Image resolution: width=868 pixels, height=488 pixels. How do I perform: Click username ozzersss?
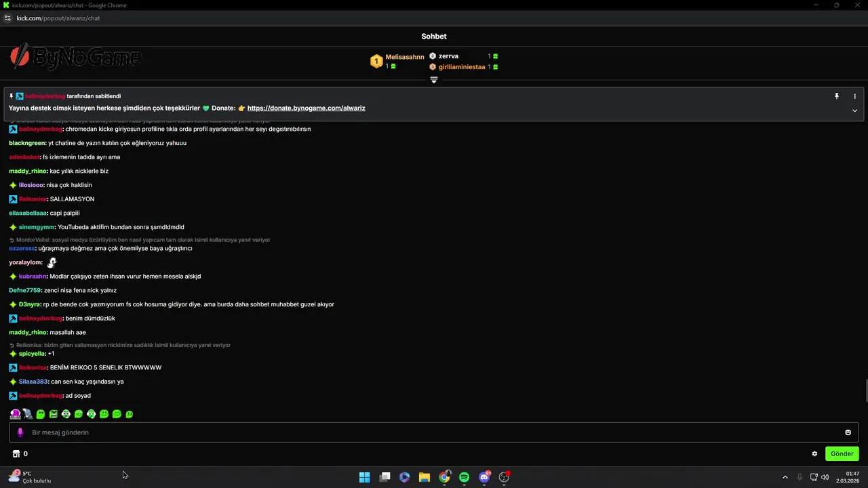22,249
